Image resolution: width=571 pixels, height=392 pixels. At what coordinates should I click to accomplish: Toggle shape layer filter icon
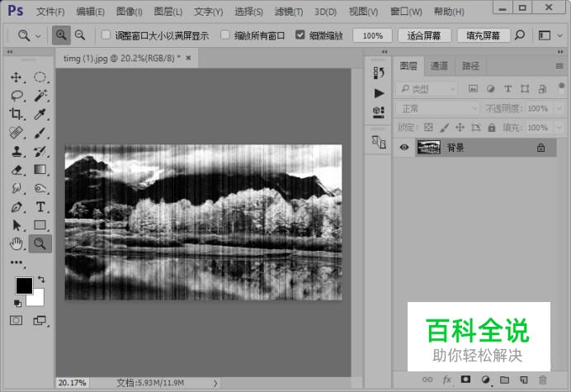(x=525, y=89)
